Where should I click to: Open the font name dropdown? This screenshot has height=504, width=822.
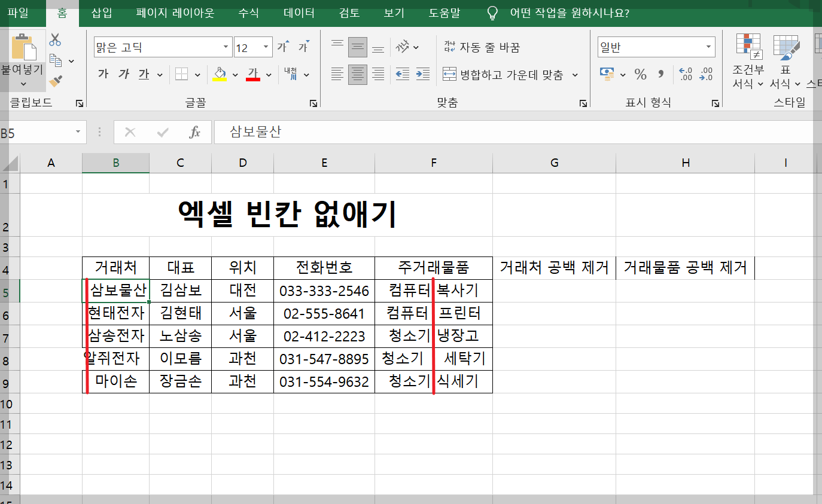[227, 47]
